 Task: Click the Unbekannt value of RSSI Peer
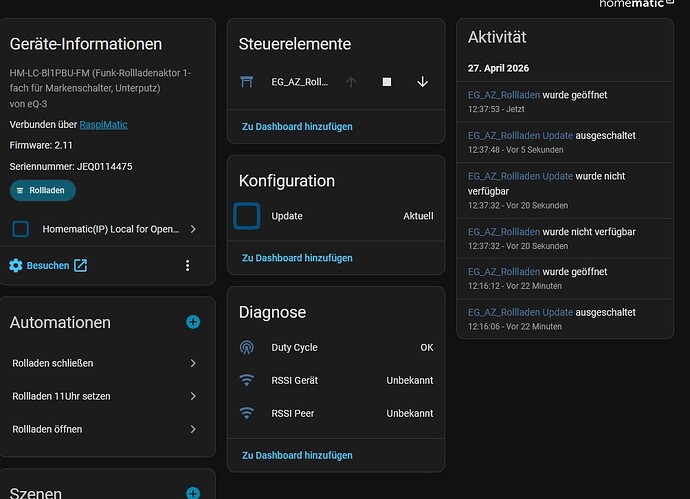[x=410, y=413]
